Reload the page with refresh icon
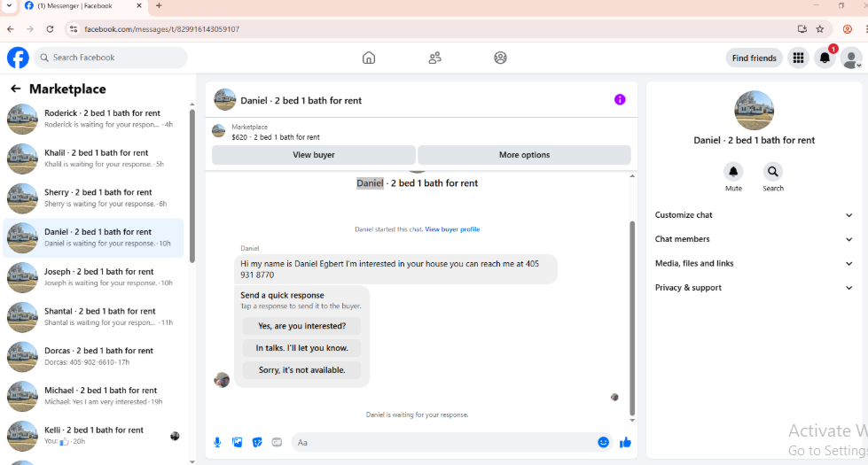The width and height of the screenshot is (868, 465). [50, 28]
